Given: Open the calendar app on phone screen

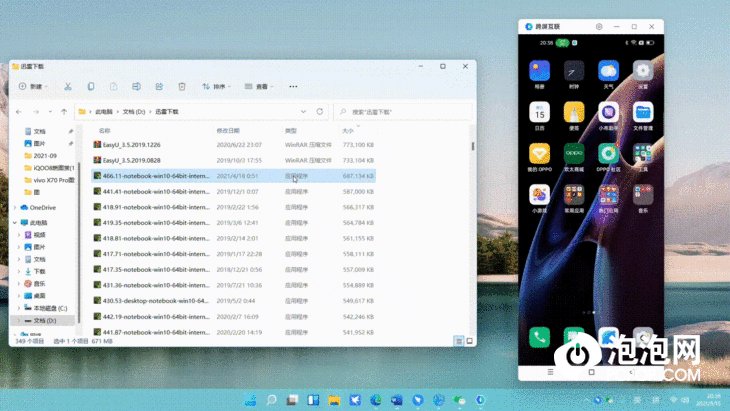Looking at the screenshot, I should [x=539, y=113].
